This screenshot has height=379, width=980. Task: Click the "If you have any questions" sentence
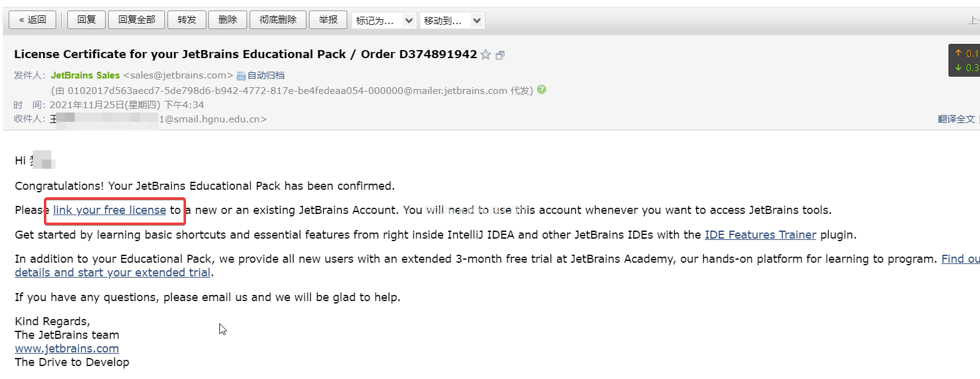click(x=208, y=297)
